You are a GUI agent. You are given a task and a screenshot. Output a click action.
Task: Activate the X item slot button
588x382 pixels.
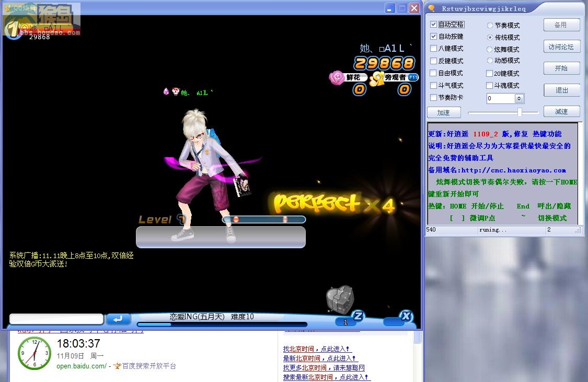[406, 316]
